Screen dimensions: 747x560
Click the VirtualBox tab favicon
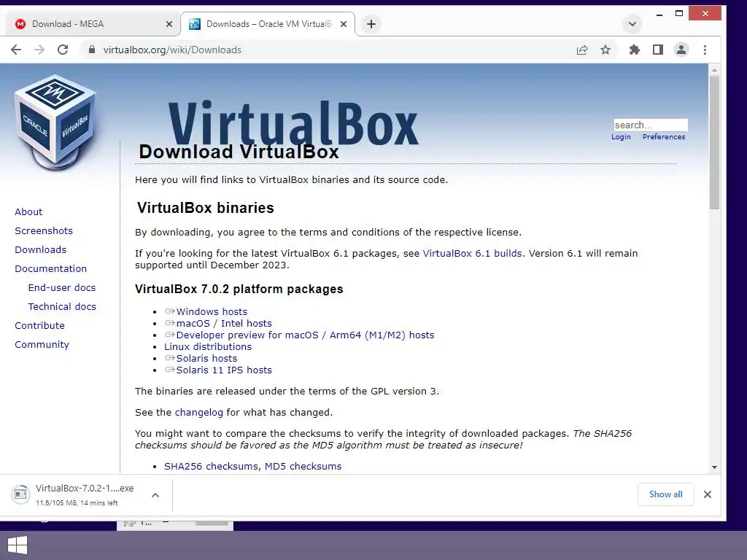coord(195,24)
